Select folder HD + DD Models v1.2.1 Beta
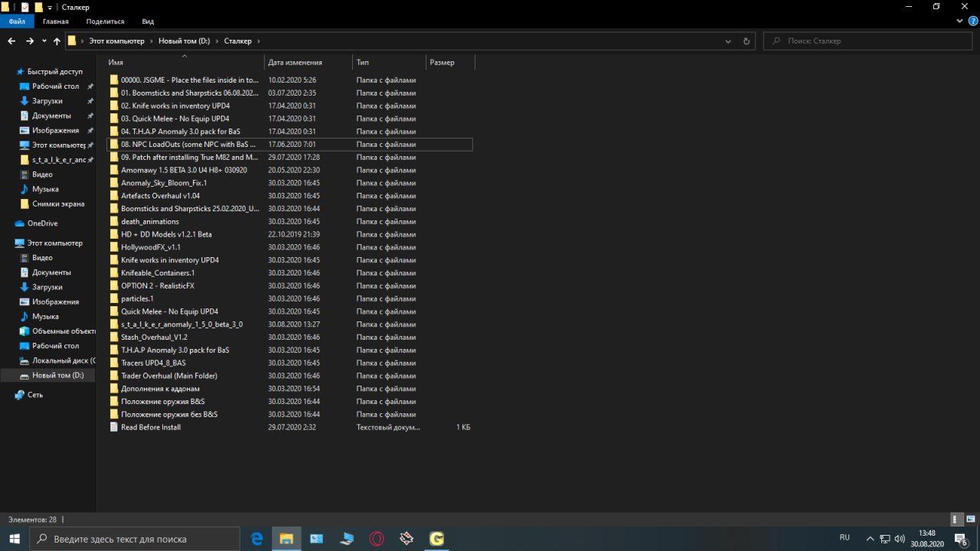Viewport: 980px width, 551px height. [166, 234]
